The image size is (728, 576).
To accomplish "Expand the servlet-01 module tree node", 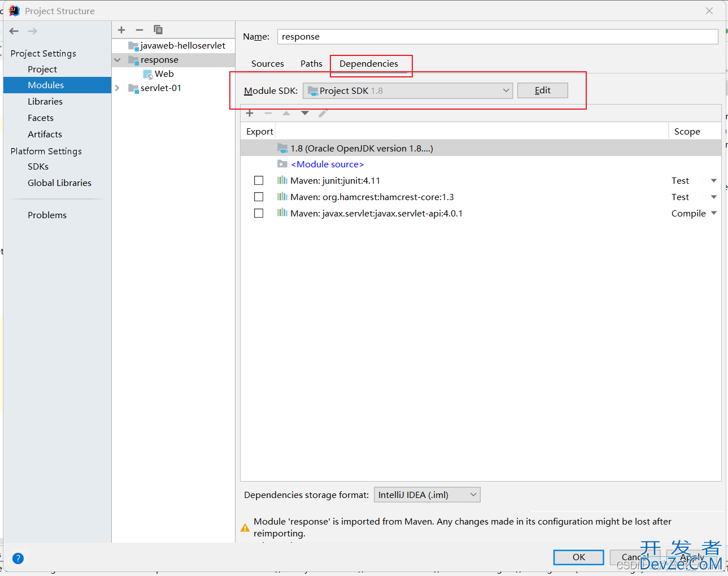I will tap(117, 88).
